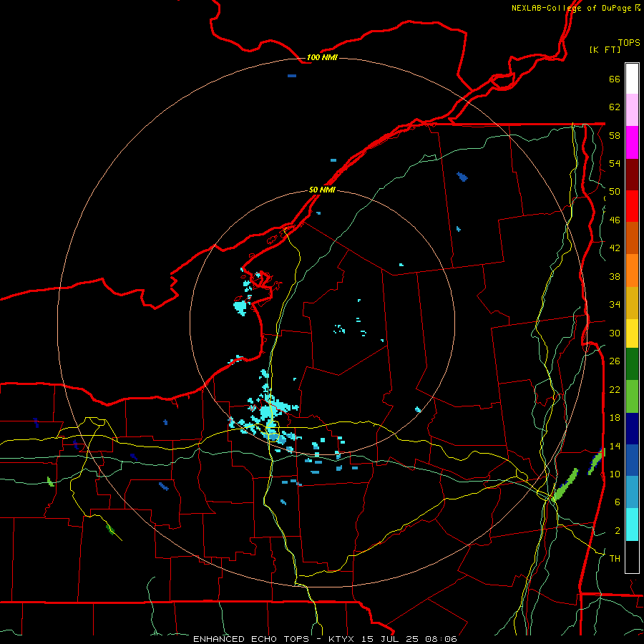Screen dimensions: 644x644
Task: Click the TOPS legend title
Action: coord(629,42)
